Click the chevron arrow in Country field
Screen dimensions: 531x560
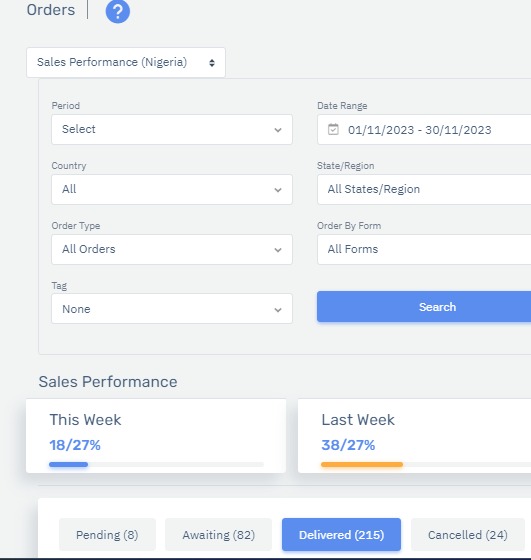(278, 190)
